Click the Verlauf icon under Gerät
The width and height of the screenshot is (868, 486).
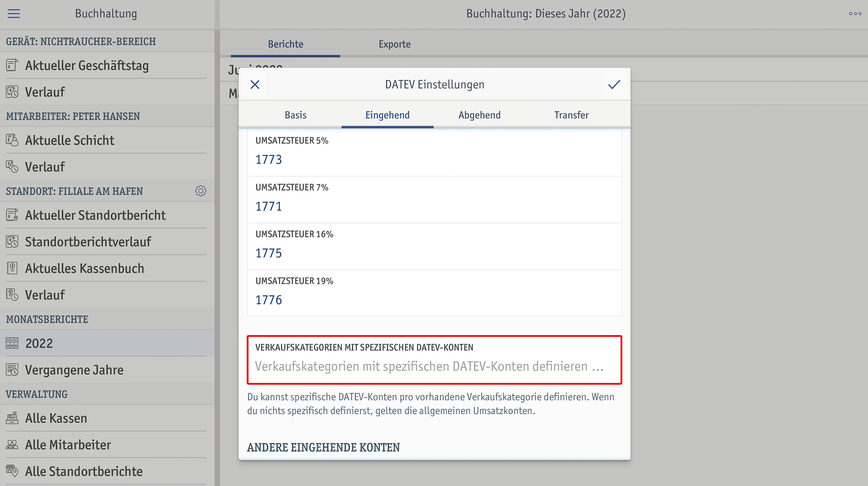coord(12,92)
